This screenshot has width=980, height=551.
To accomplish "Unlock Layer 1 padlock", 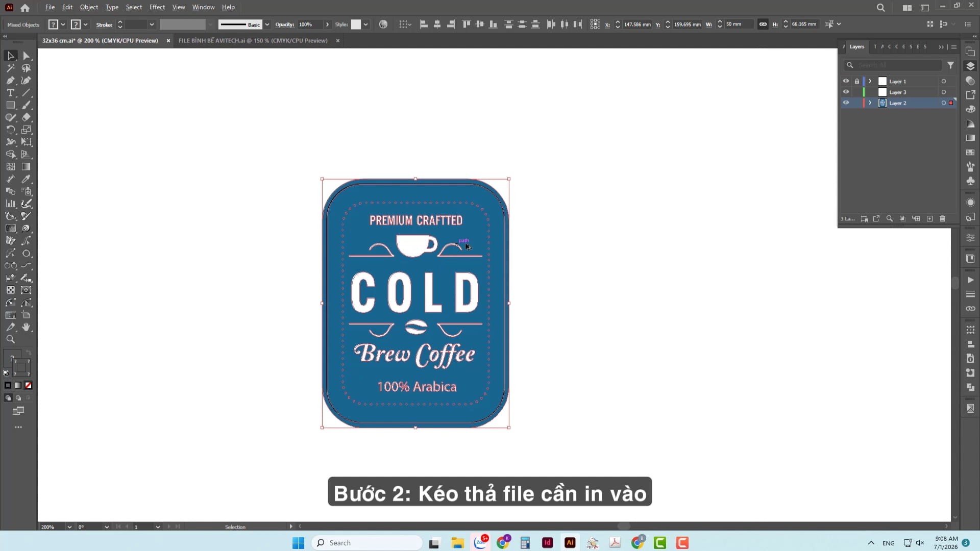I will (857, 81).
